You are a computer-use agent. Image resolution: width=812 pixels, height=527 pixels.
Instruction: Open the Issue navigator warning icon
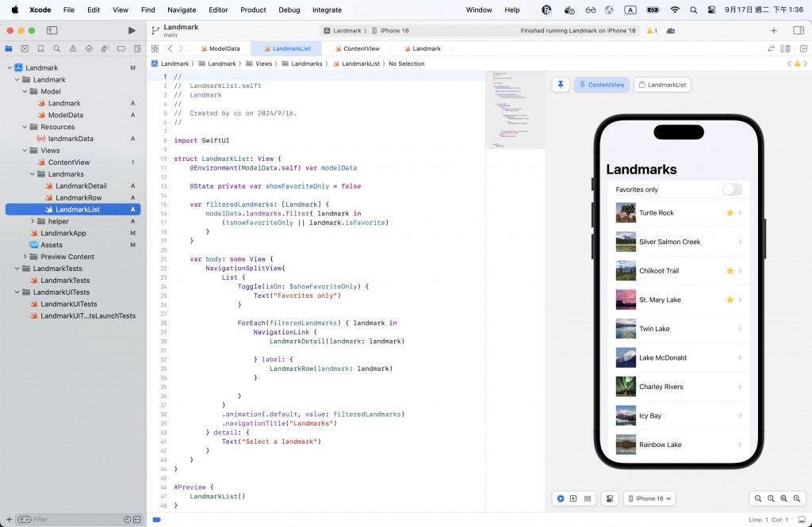(x=72, y=48)
